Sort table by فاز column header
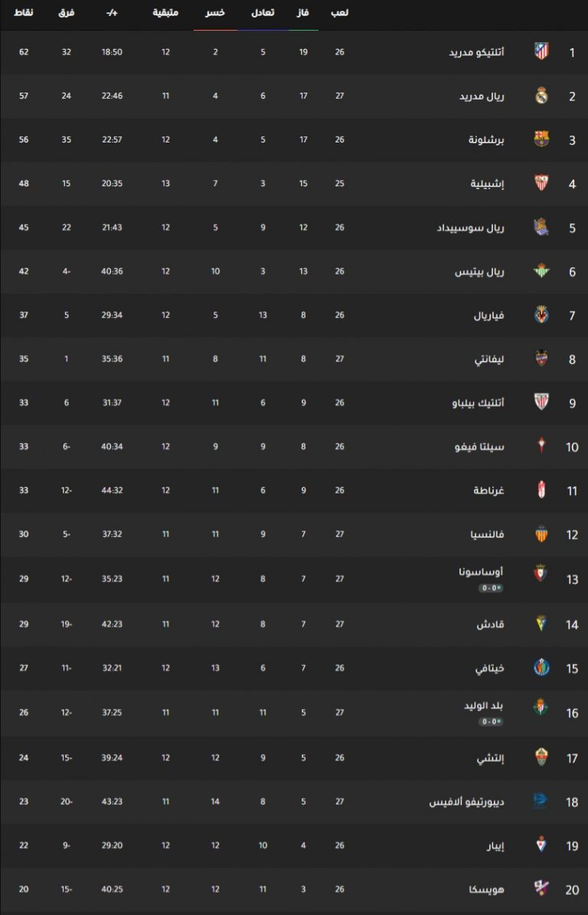Viewport: 588px width, 915px height. (x=303, y=13)
